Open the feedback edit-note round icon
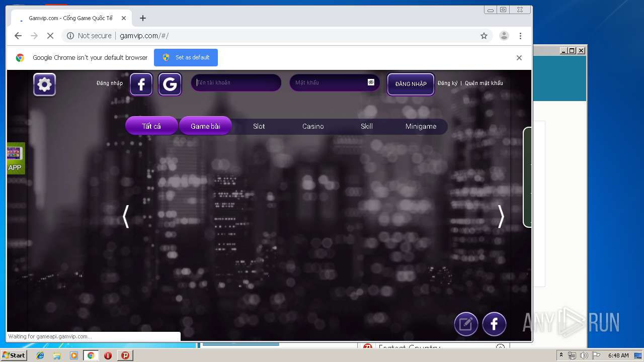Viewport: 644px width, 362px height. (x=466, y=324)
